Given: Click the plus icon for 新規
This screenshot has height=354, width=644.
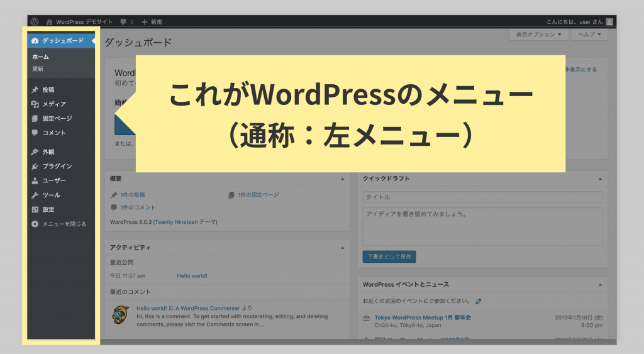Looking at the screenshot, I should coord(144,22).
